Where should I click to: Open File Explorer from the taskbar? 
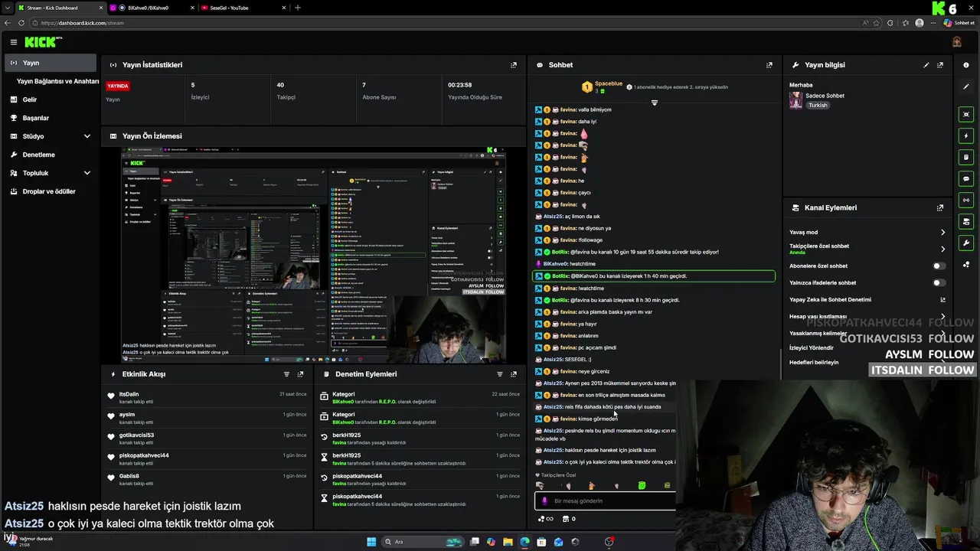click(508, 542)
